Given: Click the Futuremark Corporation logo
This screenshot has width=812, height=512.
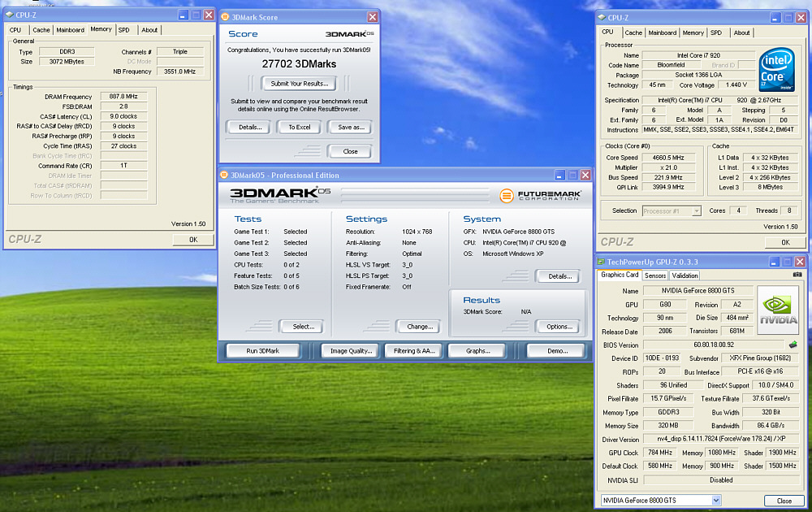Looking at the screenshot, I should click(541, 195).
